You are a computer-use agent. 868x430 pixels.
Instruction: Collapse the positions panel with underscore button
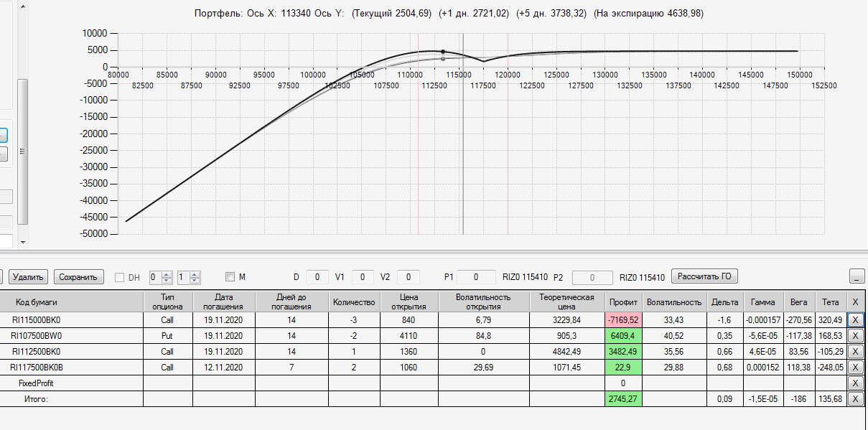tap(856, 277)
